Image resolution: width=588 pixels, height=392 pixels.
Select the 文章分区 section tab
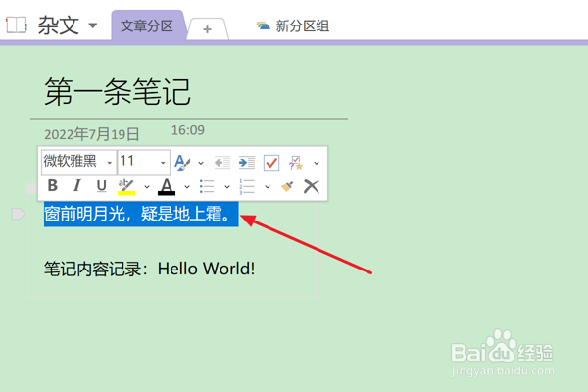[147, 25]
